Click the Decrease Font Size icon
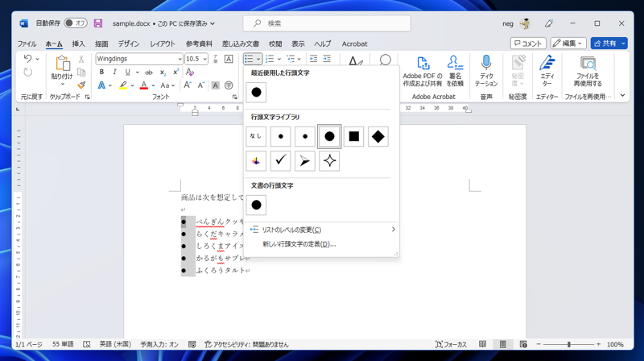Viewport: 644px width, 361px height. click(x=200, y=85)
